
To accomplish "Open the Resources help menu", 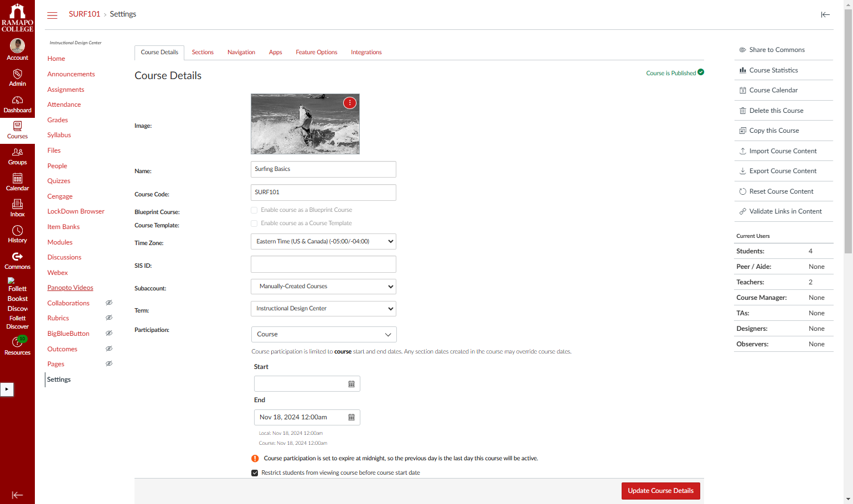I will click(17, 346).
